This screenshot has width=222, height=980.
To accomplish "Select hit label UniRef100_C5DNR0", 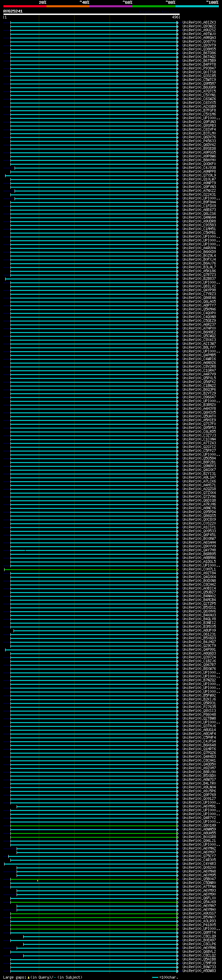I will 199,883.
